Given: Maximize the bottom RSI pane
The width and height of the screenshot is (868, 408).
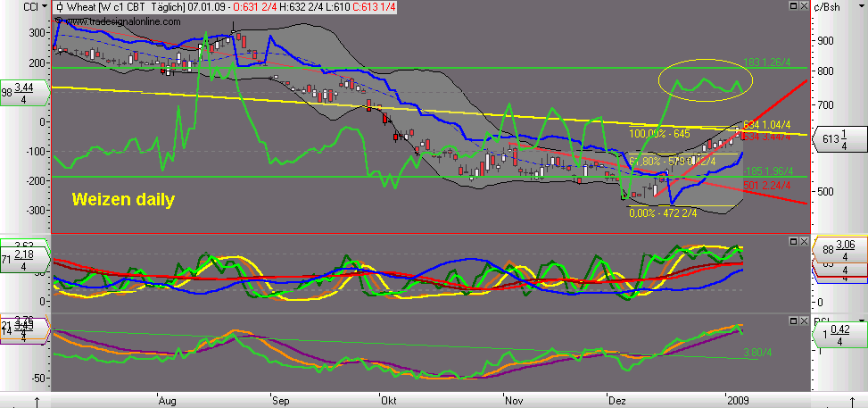Looking at the screenshot, I should click(x=793, y=321).
